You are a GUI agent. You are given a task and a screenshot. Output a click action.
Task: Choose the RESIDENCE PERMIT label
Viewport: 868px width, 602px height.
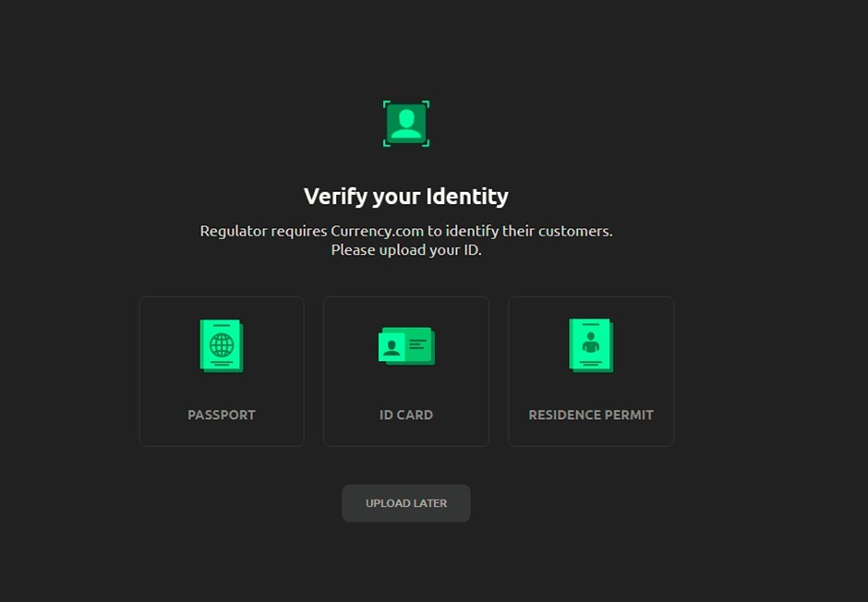[591, 415]
